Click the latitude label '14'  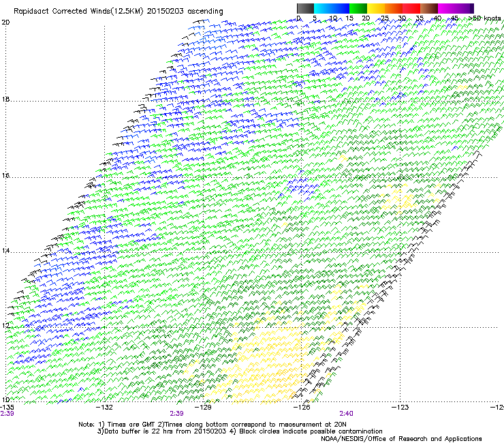click(5, 251)
